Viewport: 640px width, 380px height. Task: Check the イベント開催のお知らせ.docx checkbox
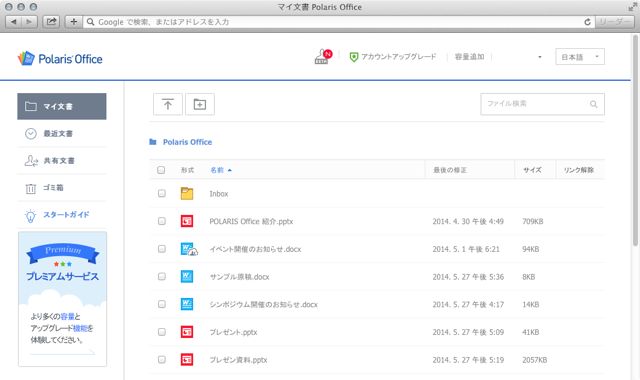click(x=162, y=249)
